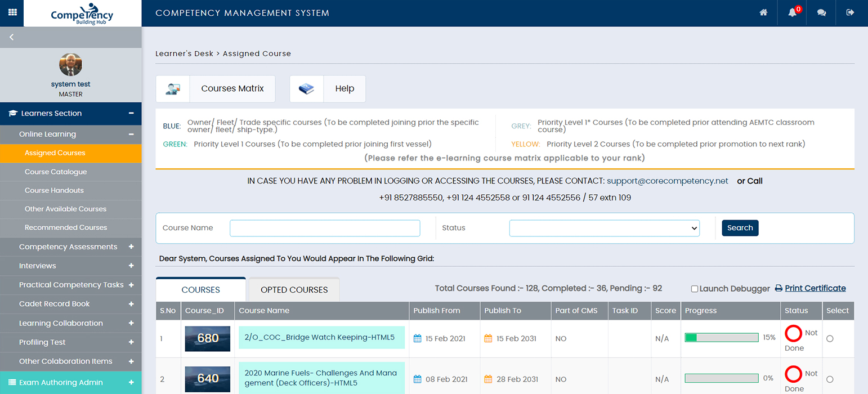Log out using the exit icon
Viewport: 868px width, 394px height.
pos(850,12)
